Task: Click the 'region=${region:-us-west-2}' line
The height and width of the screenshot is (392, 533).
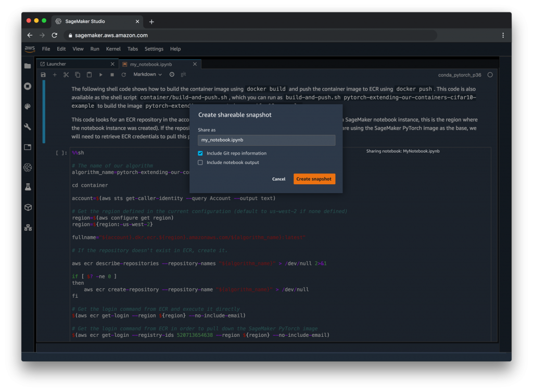Action: coord(112,224)
